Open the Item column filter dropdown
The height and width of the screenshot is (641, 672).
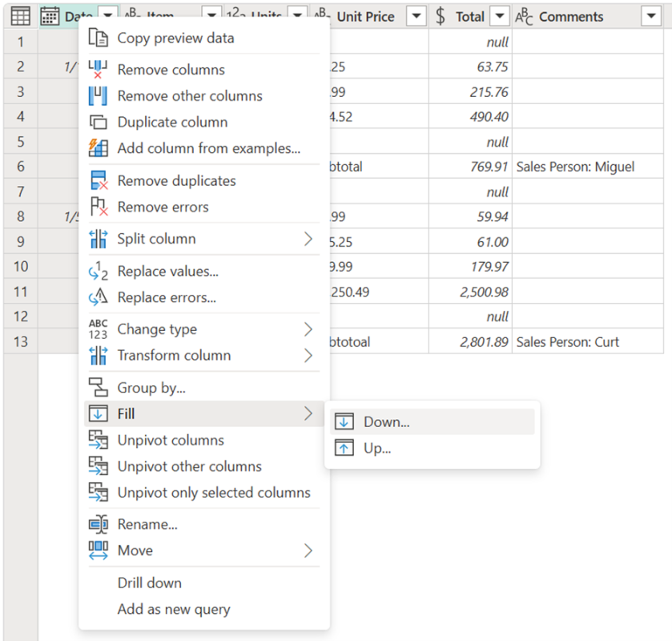pos(210,15)
